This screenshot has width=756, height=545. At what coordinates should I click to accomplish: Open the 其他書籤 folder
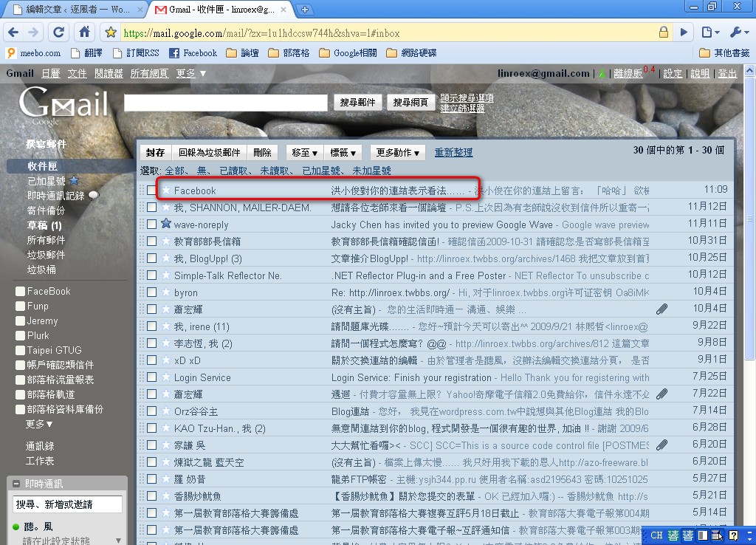coord(724,53)
